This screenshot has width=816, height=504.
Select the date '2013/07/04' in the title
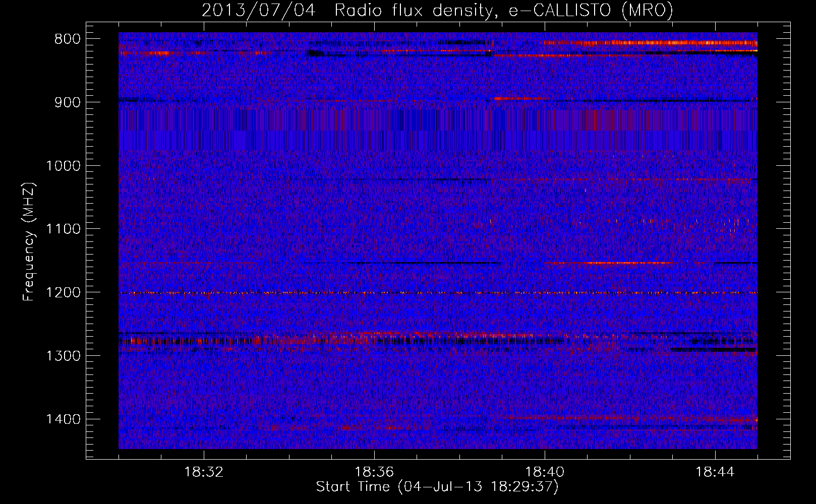258,10
